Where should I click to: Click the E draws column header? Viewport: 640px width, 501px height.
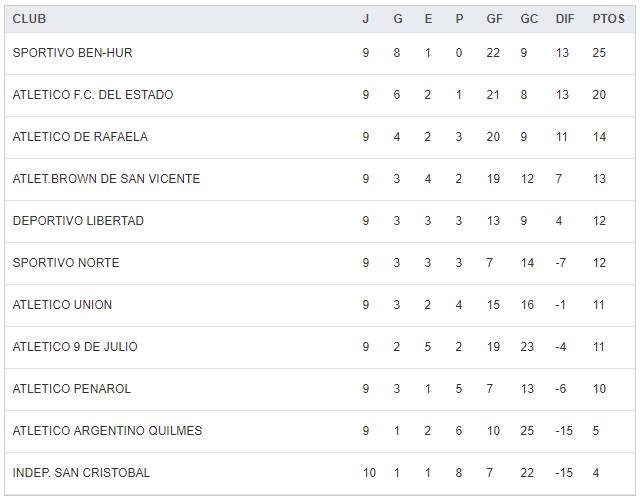point(428,19)
